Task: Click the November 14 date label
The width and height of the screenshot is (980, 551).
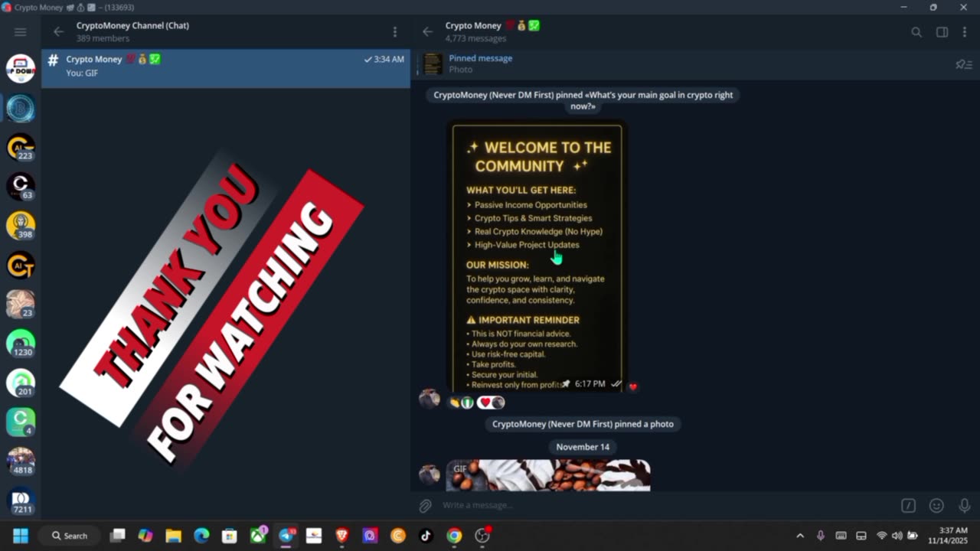Action: click(583, 447)
